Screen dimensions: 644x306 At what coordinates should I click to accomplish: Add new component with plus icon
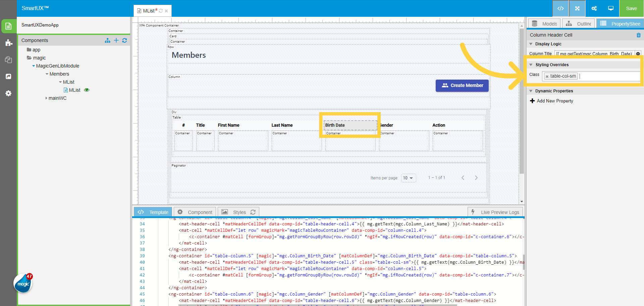tap(116, 40)
